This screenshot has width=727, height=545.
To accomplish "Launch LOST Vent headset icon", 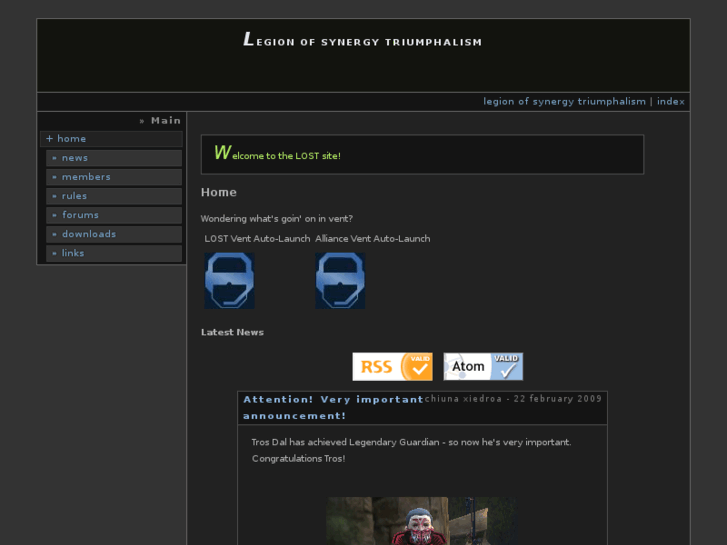I will 230,281.
